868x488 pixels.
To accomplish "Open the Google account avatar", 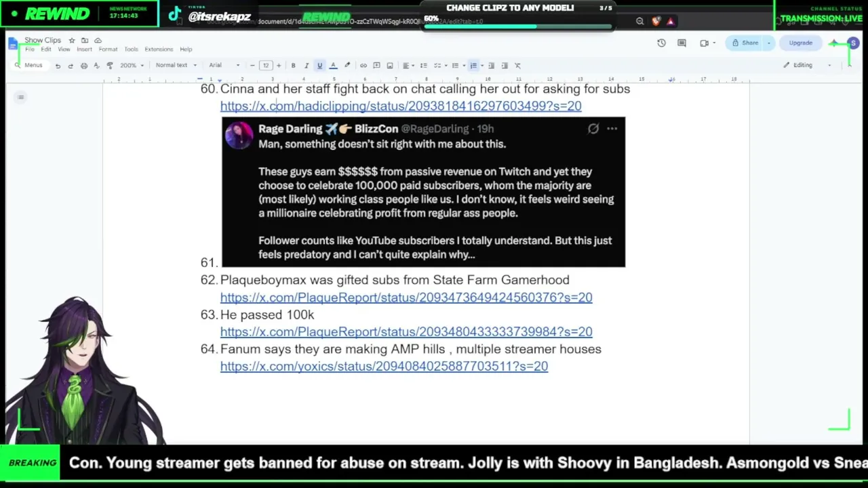I will 853,43.
